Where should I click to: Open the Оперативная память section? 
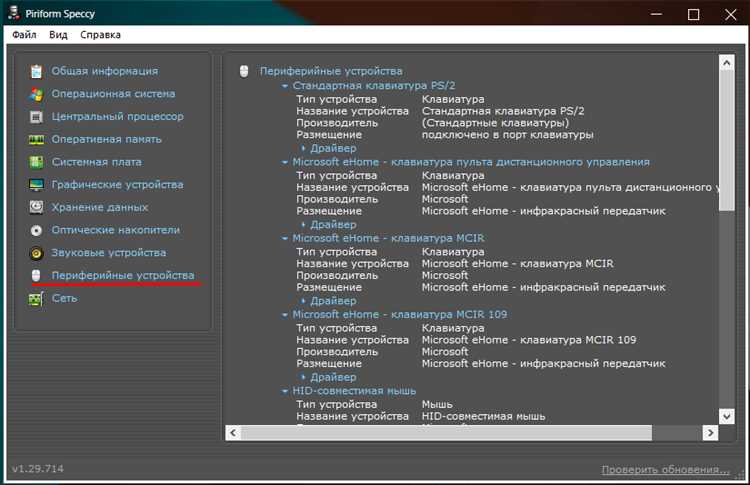tap(107, 139)
